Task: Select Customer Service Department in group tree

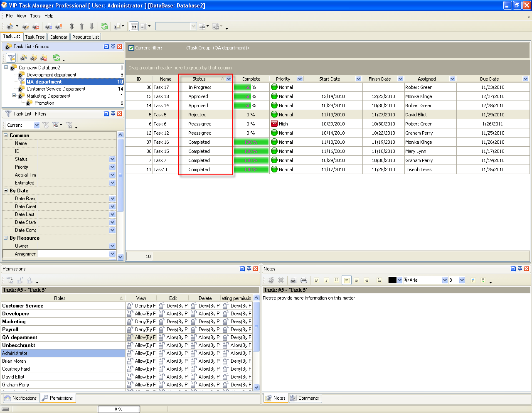Action: 56,89
